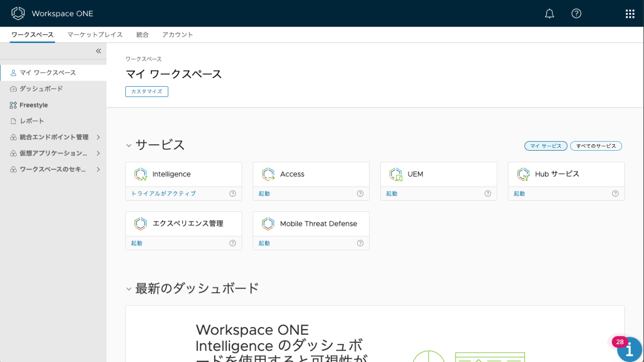Click the Freestyle sidebar icon

[13, 105]
